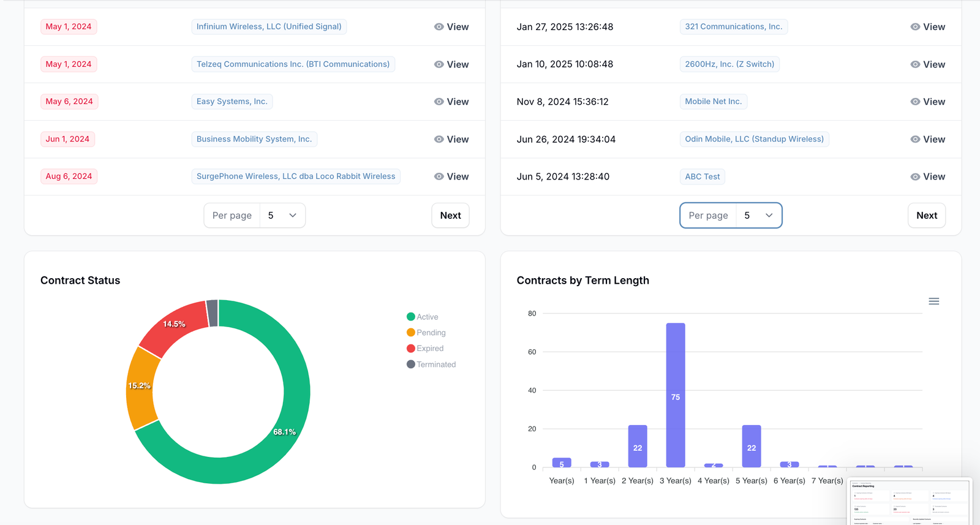Click eye icon for 321 Communications row

click(x=915, y=27)
